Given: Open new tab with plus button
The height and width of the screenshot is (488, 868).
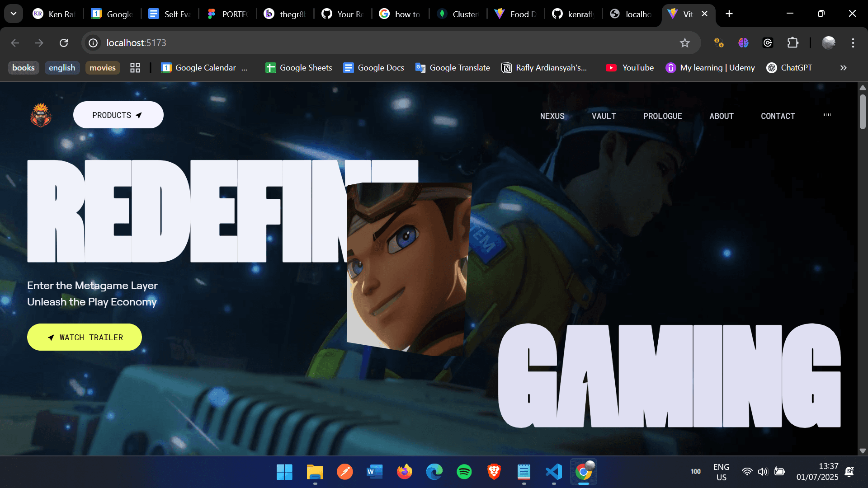Looking at the screenshot, I should coord(729,14).
